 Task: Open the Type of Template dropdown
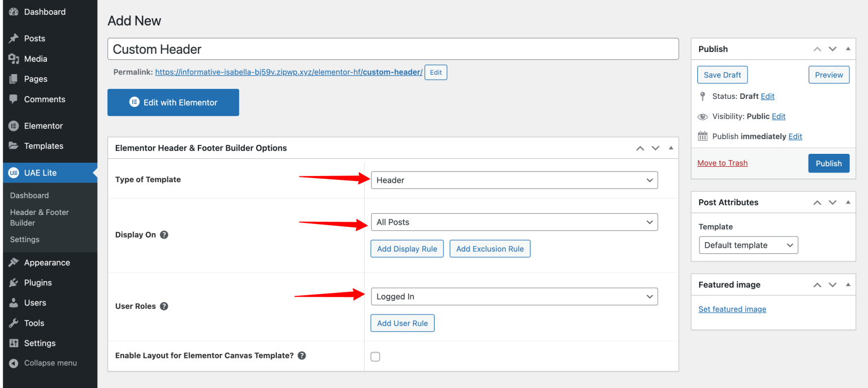click(514, 180)
